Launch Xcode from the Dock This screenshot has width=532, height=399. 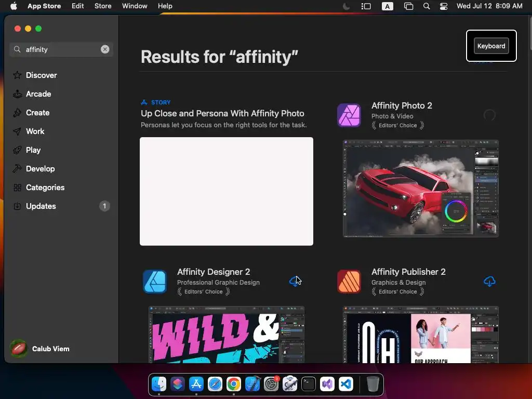tap(252, 384)
